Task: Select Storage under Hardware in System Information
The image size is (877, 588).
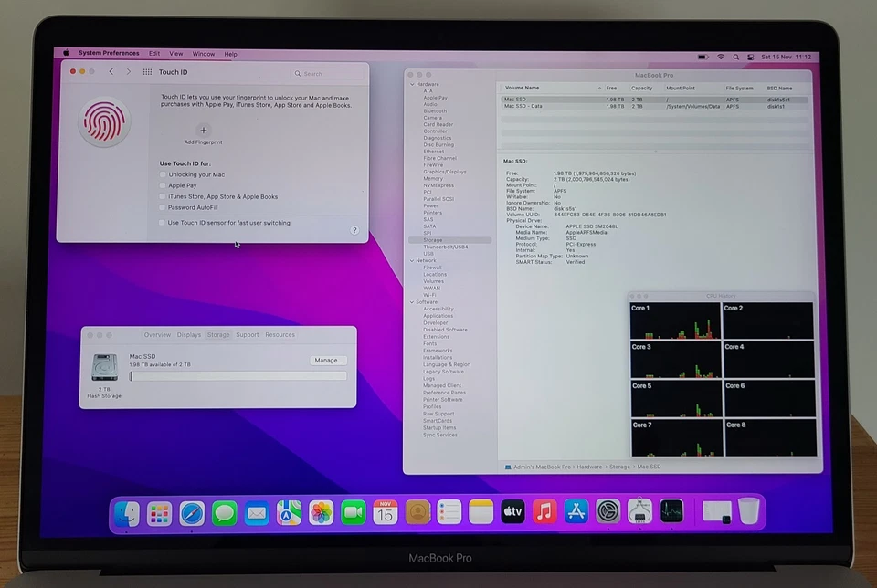Action: pyautogui.click(x=434, y=238)
